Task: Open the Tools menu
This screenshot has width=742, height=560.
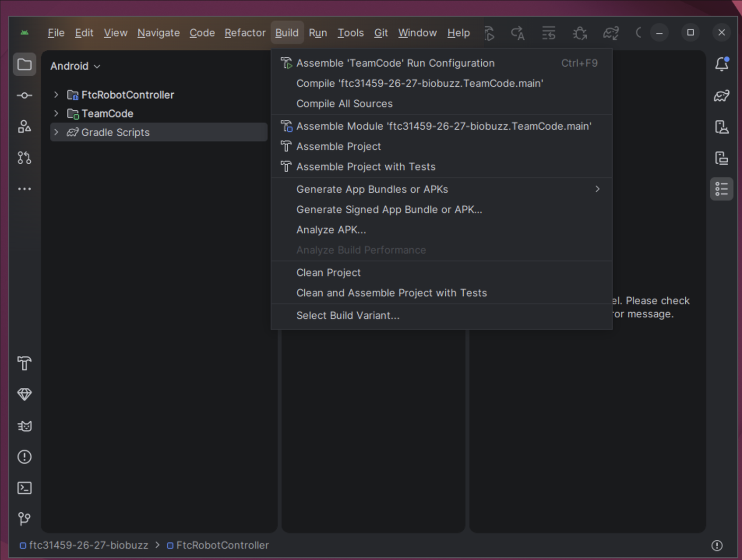Action: 351,33
